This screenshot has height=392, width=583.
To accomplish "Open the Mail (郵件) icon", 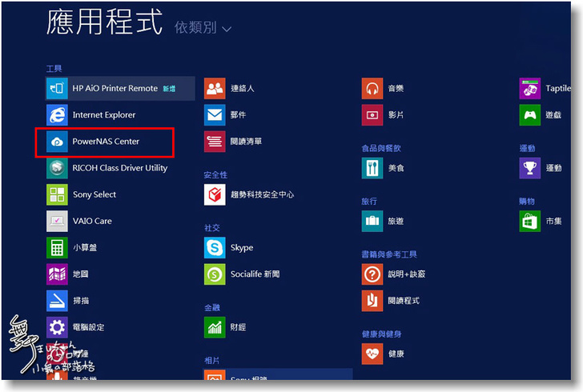I will point(215,115).
